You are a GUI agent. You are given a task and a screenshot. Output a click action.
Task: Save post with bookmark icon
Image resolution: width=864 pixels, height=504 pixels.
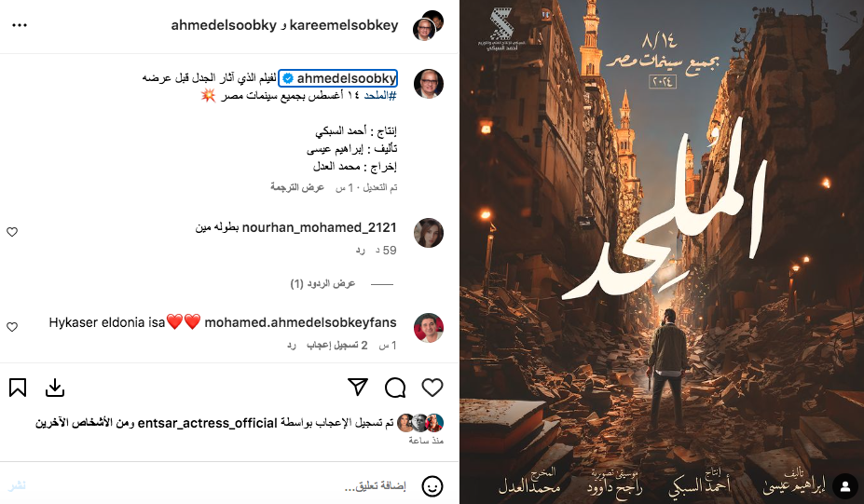(18, 388)
